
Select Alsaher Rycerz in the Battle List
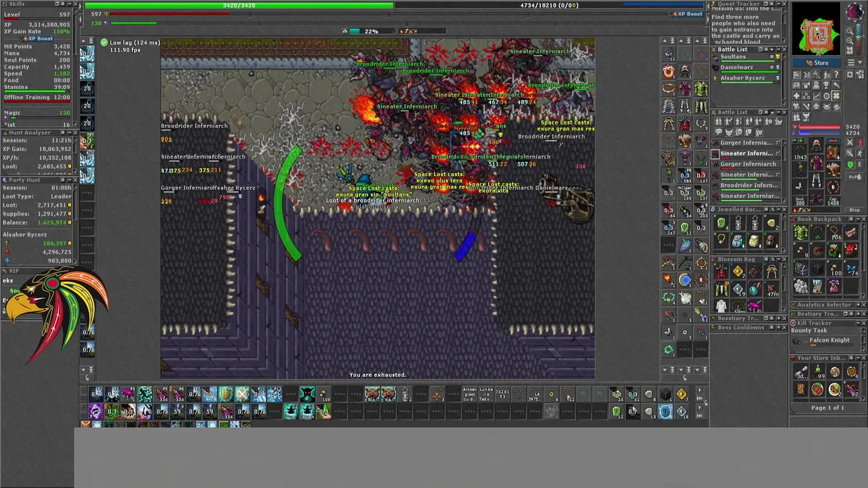[x=746, y=79]
